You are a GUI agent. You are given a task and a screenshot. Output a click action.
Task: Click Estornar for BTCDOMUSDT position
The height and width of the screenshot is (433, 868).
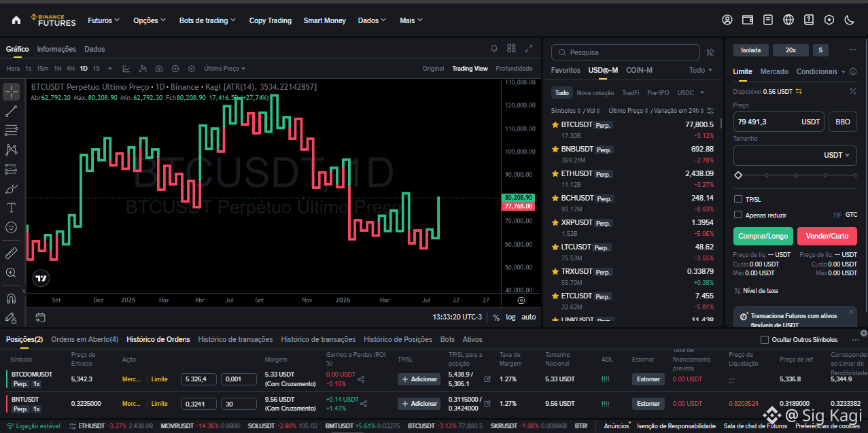[648, 379]
